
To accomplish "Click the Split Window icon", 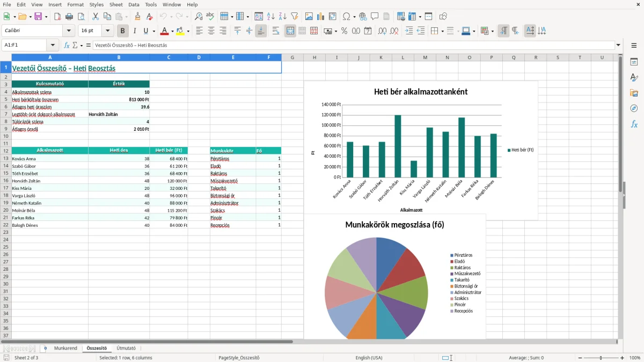I will (x=428, y=17).
